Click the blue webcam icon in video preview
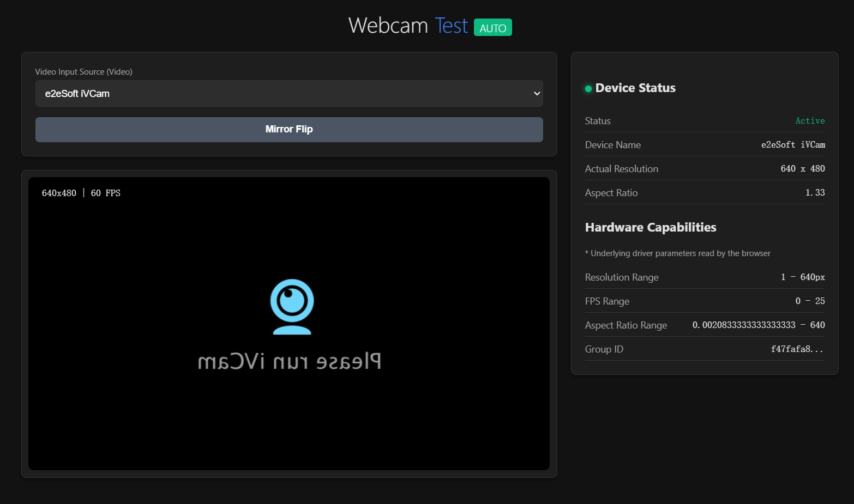 pyautogui.click(x=291, y=306)
